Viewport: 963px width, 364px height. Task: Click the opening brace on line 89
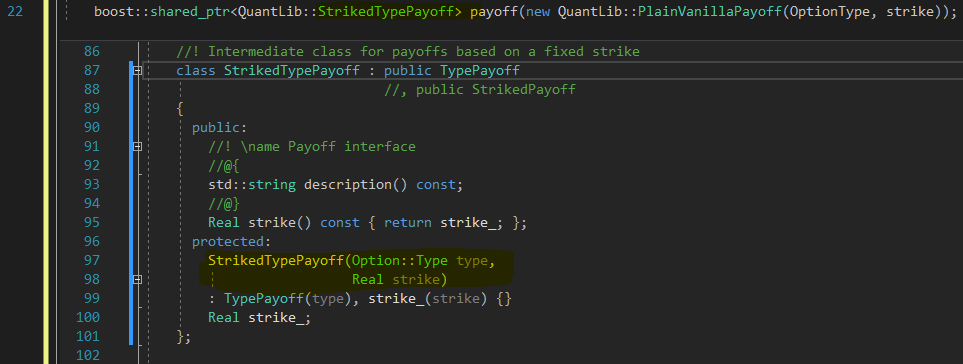180,109
